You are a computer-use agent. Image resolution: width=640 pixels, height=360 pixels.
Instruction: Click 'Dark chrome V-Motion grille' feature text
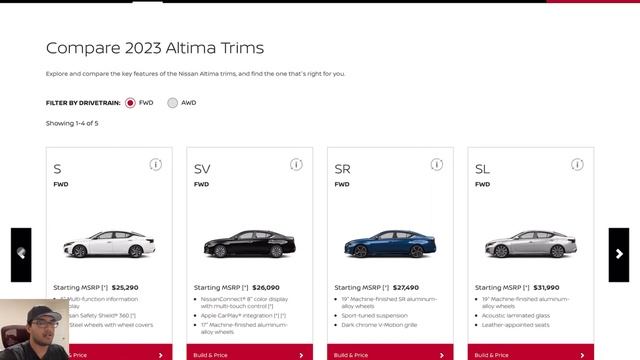[379, 325]
